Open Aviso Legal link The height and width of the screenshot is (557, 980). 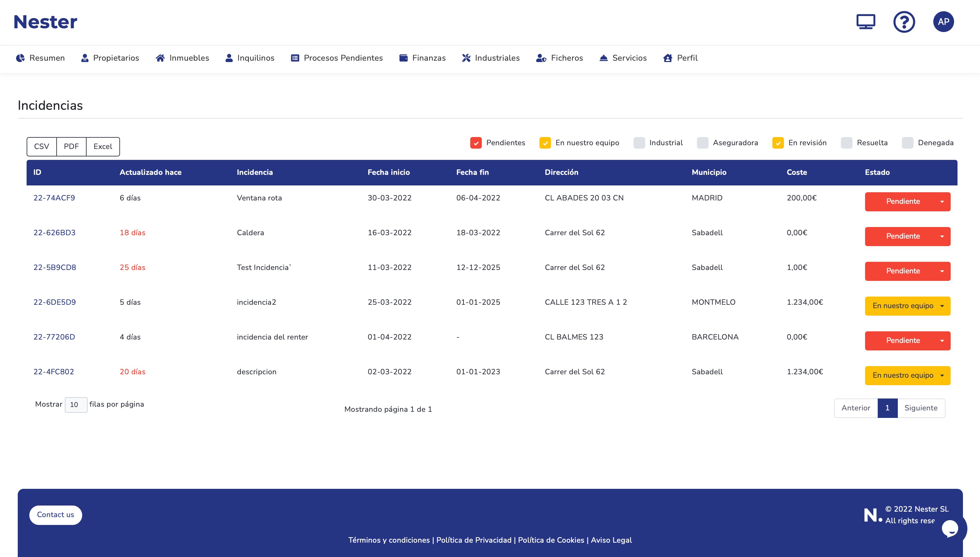(x=611, y=540)
